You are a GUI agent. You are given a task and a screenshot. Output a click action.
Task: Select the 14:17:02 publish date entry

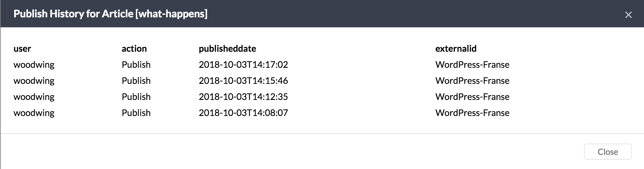click(243, 65)
